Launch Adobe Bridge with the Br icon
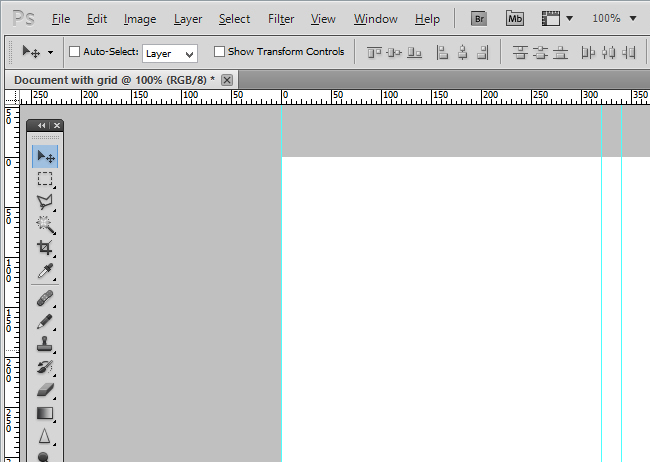 (479, 19)
